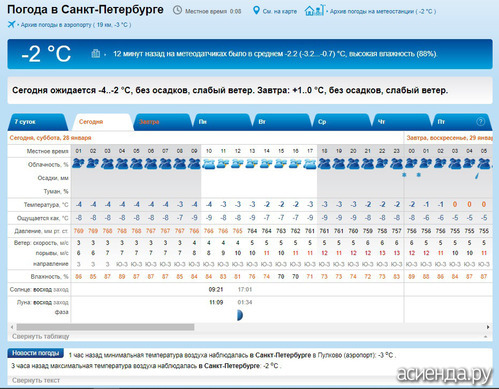The image size is (499, 389).
Task: Click the large -2 °C current temperature
Action: click(46, 54)
